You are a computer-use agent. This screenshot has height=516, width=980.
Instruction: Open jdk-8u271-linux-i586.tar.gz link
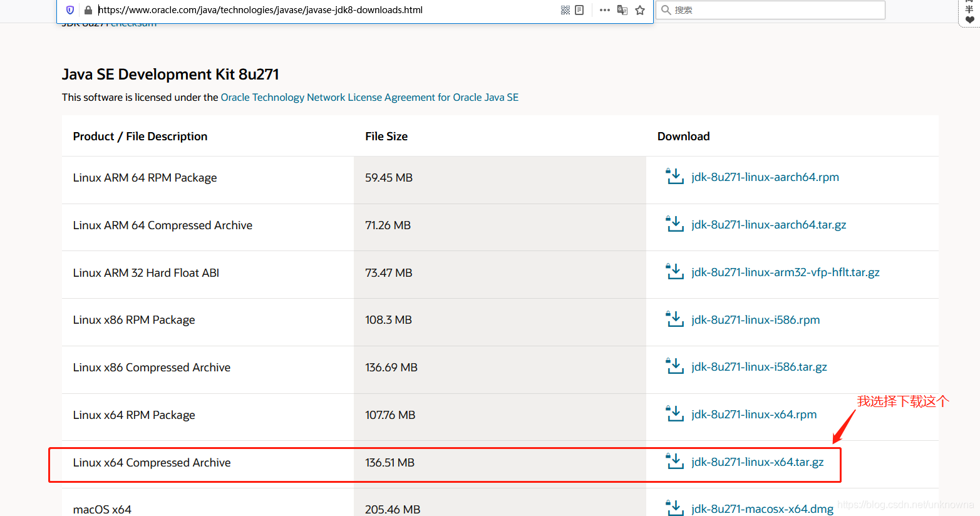[x=759, y=367]
